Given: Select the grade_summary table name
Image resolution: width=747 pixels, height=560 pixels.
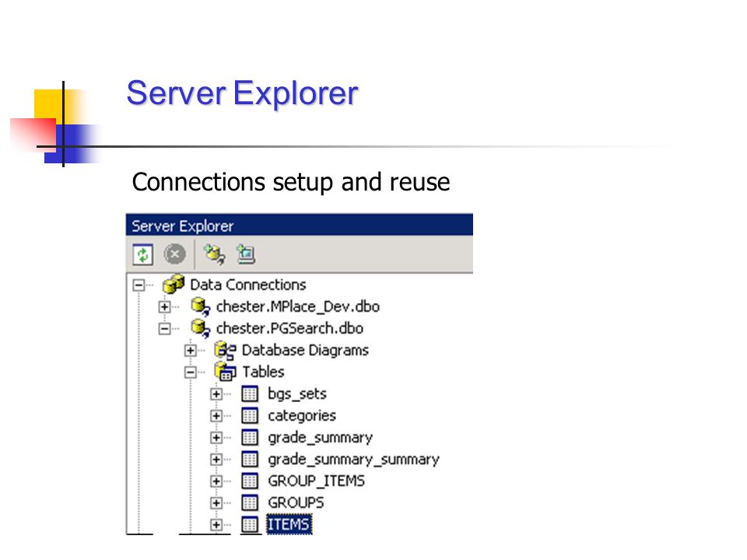Looking at the screenshot, I should click(x=320, y=438).
